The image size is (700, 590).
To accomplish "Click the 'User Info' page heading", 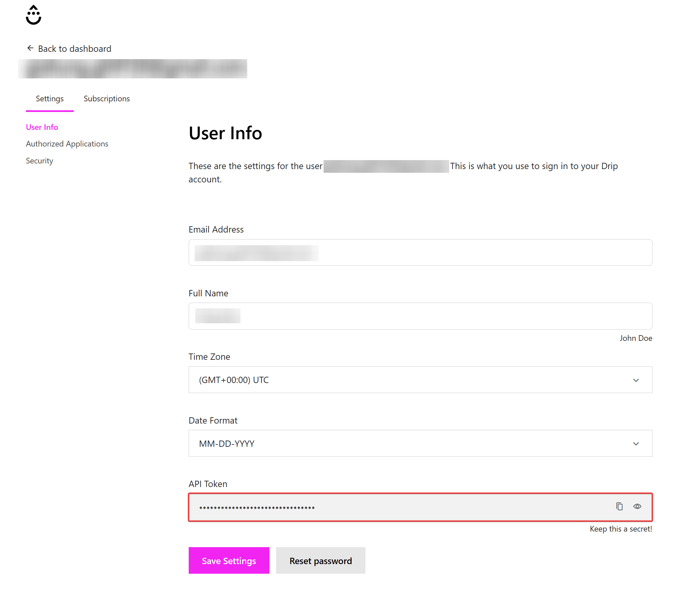I will 226,133.
